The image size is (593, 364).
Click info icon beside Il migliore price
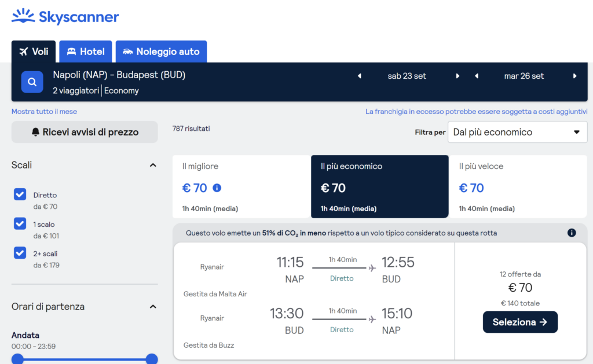(217, 188)
